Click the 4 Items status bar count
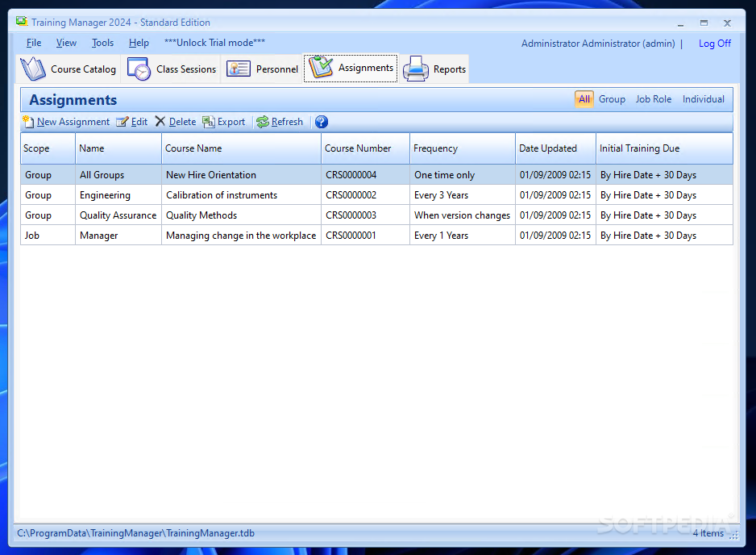This screenshot has height=555, width=756. point(708,532)
